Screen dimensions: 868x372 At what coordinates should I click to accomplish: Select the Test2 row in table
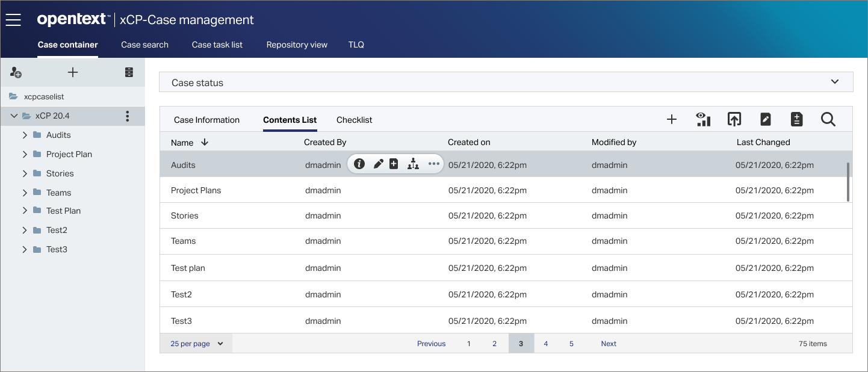click(x=506, y=294)
